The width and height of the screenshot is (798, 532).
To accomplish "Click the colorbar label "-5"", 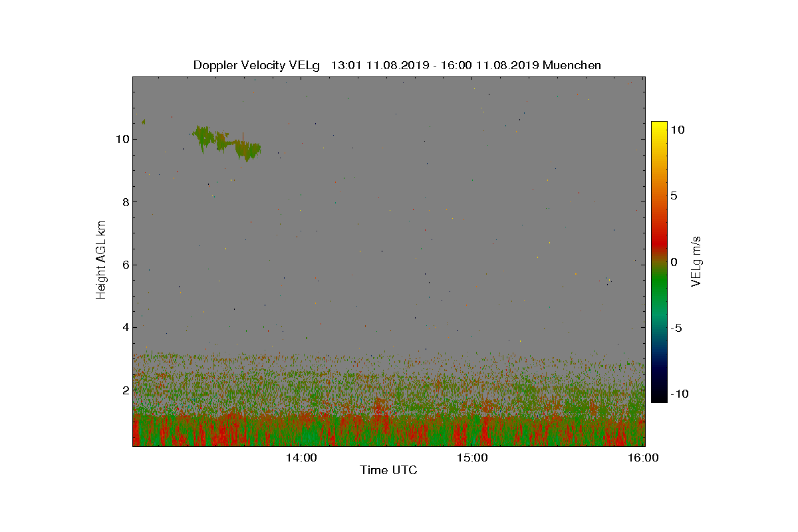I will 675,328.
